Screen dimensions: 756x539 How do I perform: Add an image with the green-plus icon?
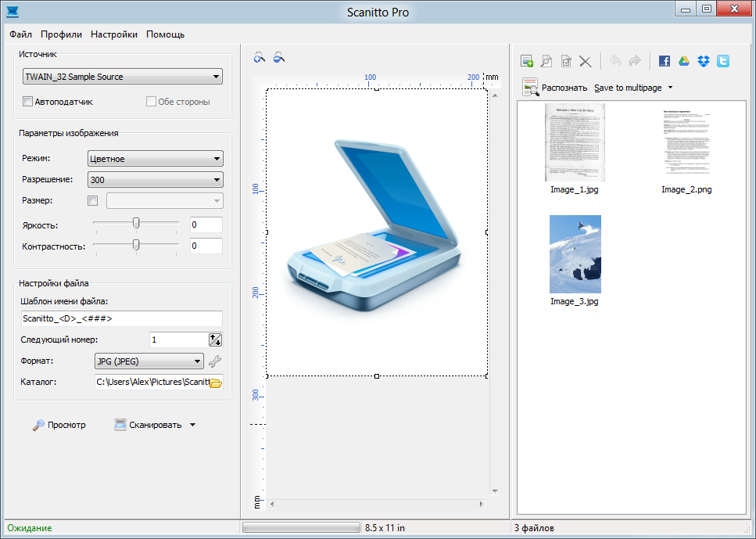526,61
